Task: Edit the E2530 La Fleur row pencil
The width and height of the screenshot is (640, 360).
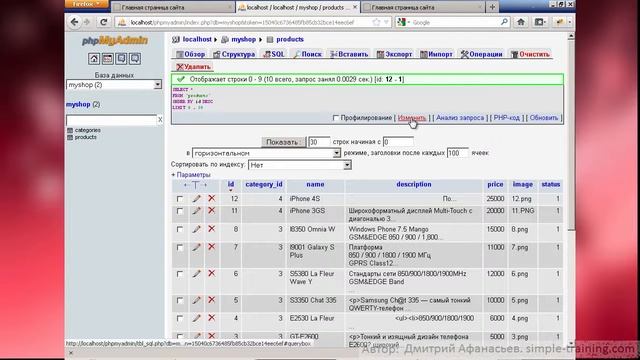Action: tap(196, 318)
